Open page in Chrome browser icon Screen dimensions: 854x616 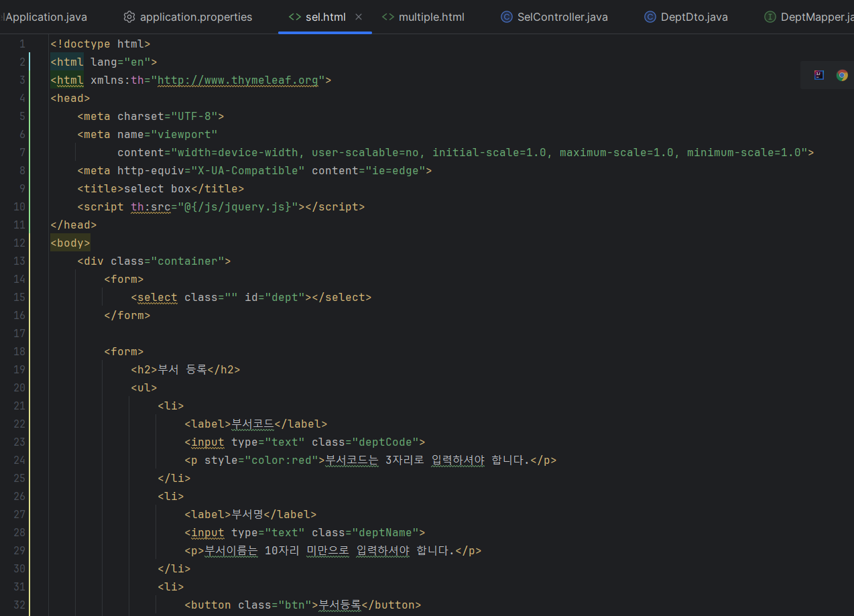coord(842,75)
